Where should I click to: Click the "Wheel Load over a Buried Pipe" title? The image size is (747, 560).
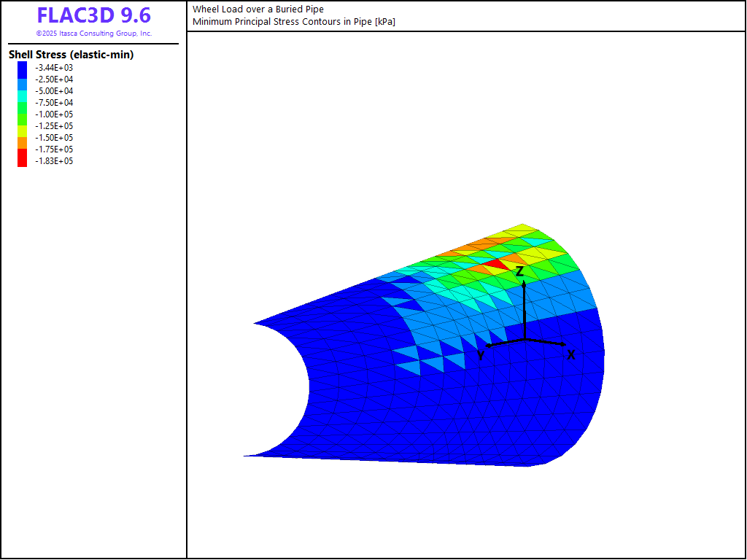pyautogui.click(x=258, y=9)
